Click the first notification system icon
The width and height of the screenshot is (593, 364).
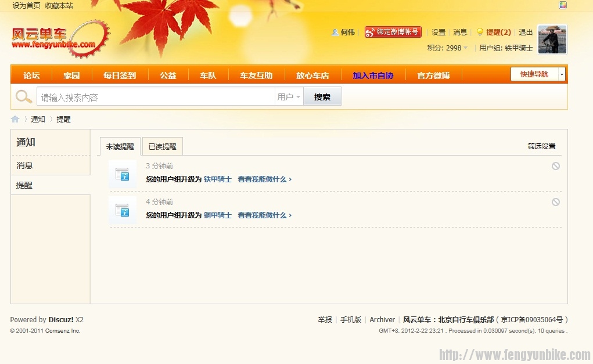[122, 174]
